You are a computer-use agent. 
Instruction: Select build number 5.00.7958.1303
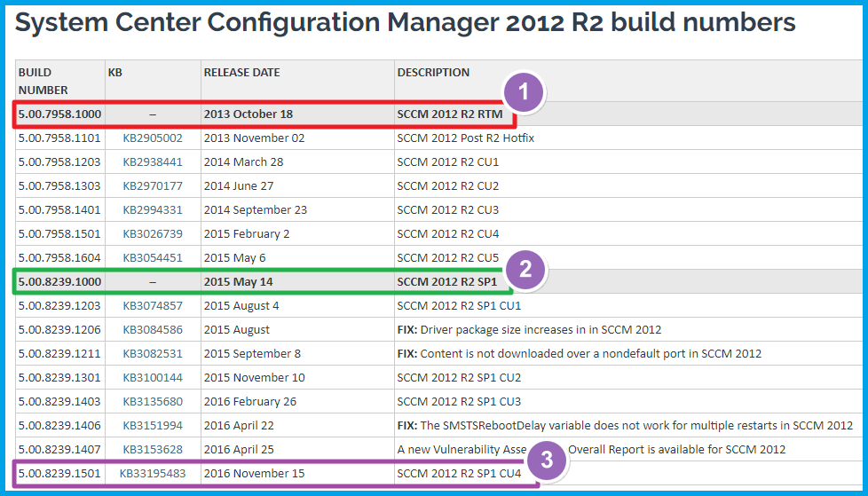coord(59,186)
